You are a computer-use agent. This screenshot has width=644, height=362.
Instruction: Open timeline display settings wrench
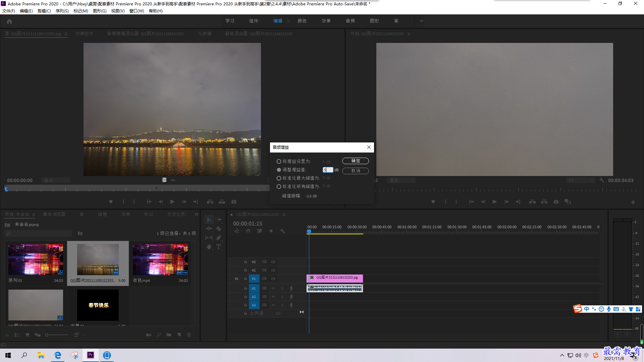[x=282, y=231]
